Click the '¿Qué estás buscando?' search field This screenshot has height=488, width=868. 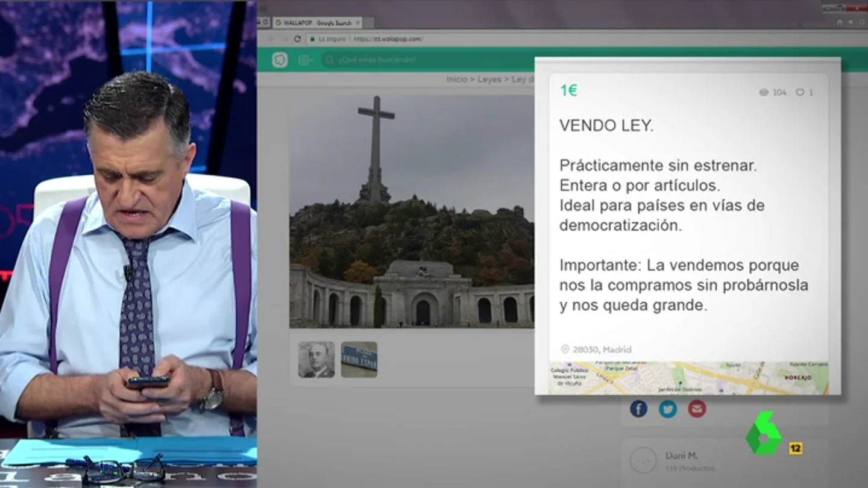[422, 60]
